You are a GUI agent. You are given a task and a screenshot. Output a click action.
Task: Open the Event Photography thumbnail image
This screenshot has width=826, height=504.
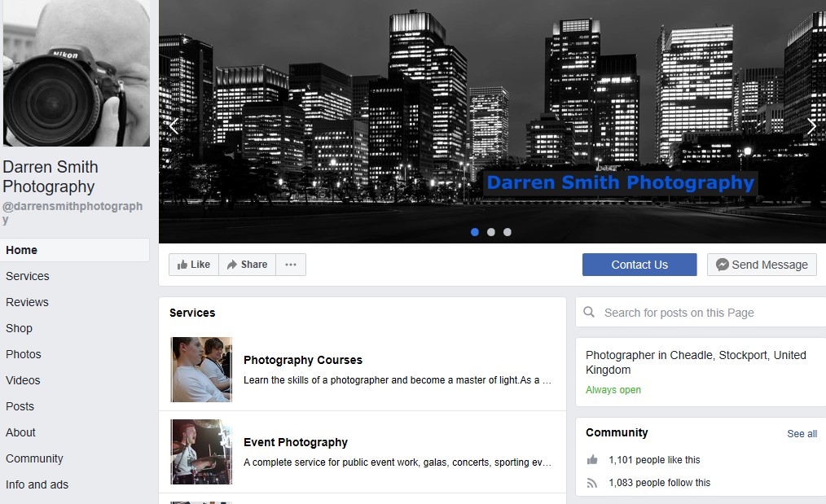(201, 452)
